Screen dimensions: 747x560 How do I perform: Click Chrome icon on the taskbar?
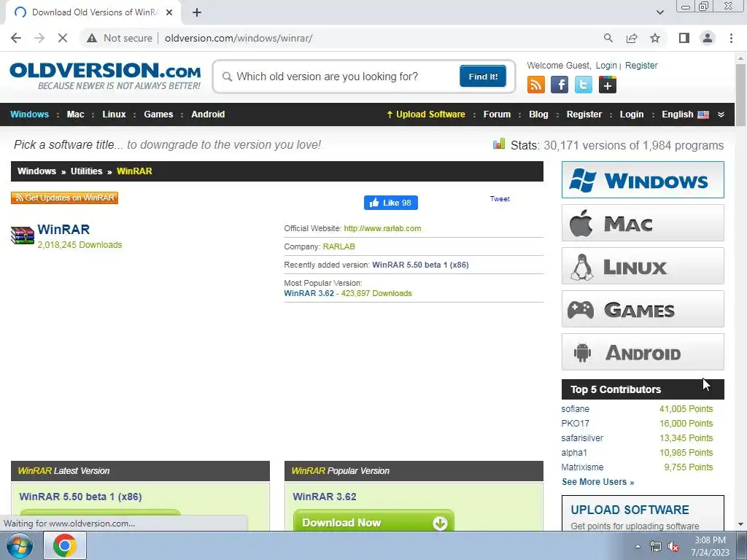(x=65, y=545)
